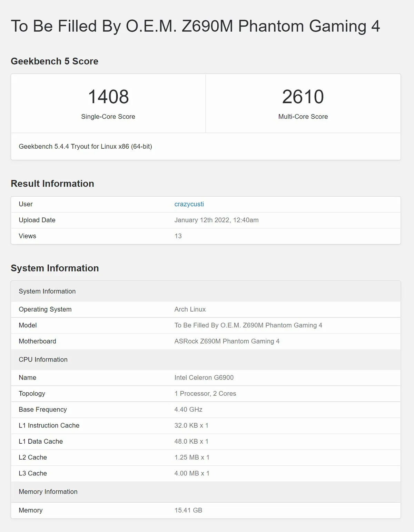Click the Operating System row label
Viewport: 414px width, 532px height.
[45, 309]
